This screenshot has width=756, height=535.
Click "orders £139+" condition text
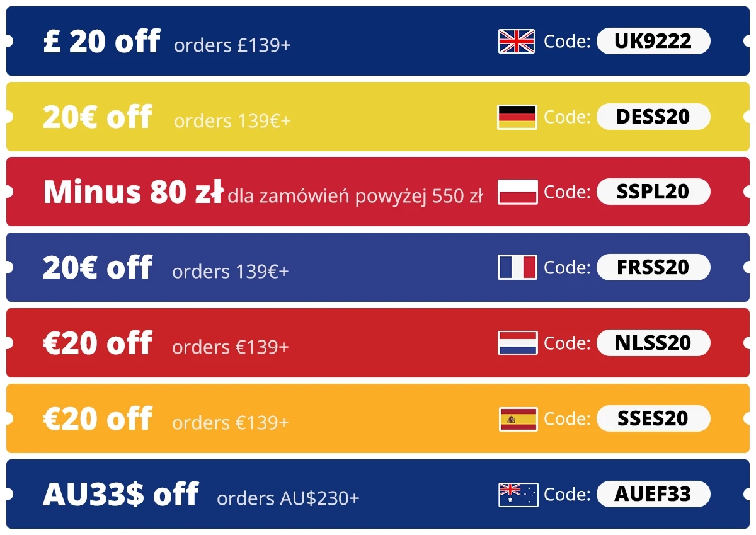(232, 45)
